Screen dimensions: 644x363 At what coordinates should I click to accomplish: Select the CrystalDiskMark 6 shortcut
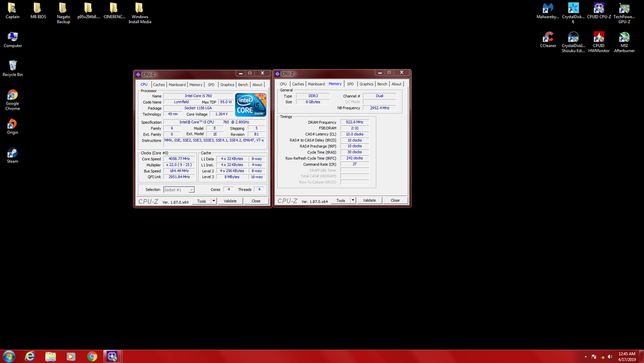(573, 13)
